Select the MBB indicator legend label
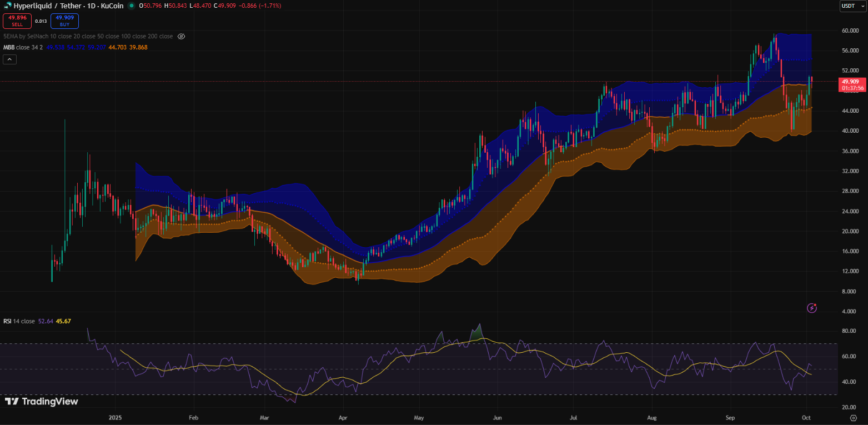The image size is (868, 425). pyautogui.click(x=9, y=47)
